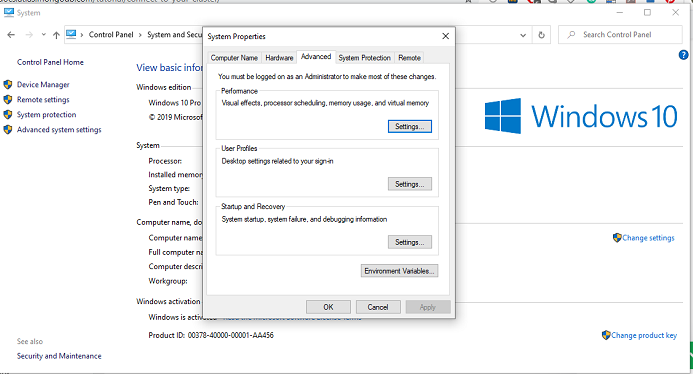
Task: Click shield icon beside Change product key
Action: (x=606, y=335)
